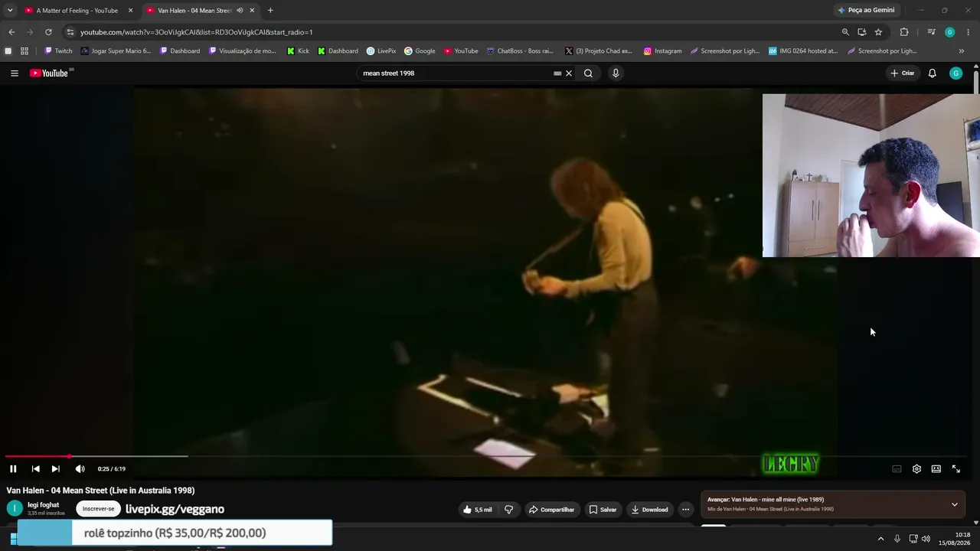Open the Criar create menu
The width and height of the screenshot is (980, 551).
pyautogui.click(x=903, y=73)
